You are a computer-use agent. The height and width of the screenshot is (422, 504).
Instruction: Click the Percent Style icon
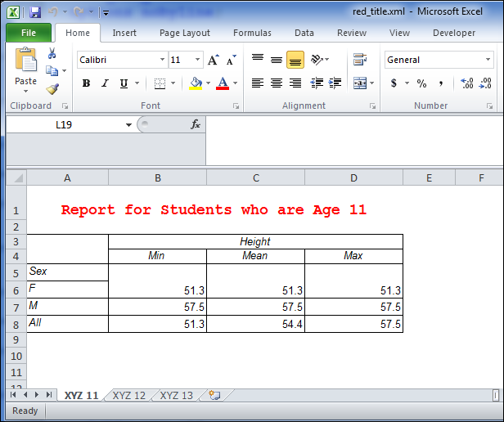point(421,83)
